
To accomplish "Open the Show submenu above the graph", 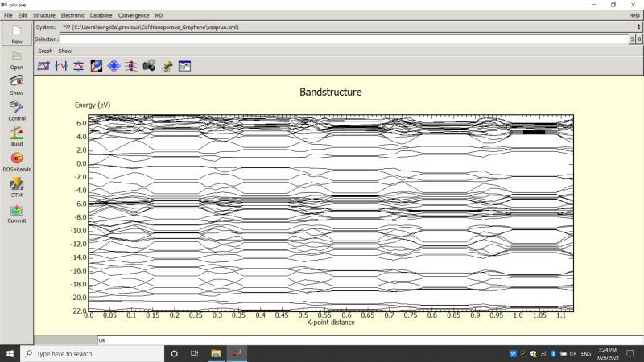I will [x=65, y=51].
